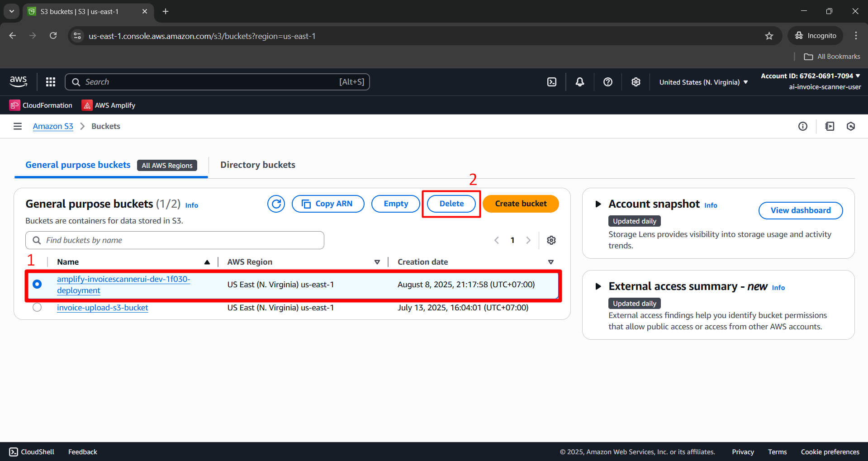Screen dimensions: 868x461
Task: Toggle the S3 side navigation hamburger menu
Action: coord(18,126)
